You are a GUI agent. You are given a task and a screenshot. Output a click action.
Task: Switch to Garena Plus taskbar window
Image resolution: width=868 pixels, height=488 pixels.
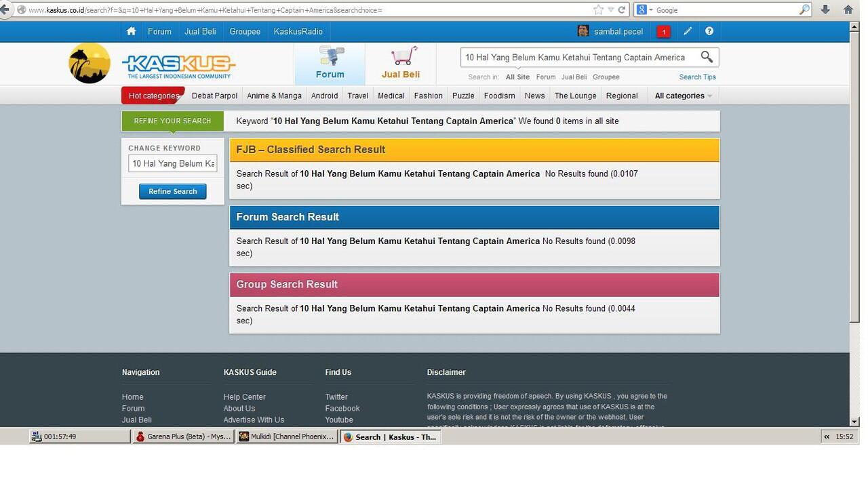pyautogui.click(x=183, y=436)
